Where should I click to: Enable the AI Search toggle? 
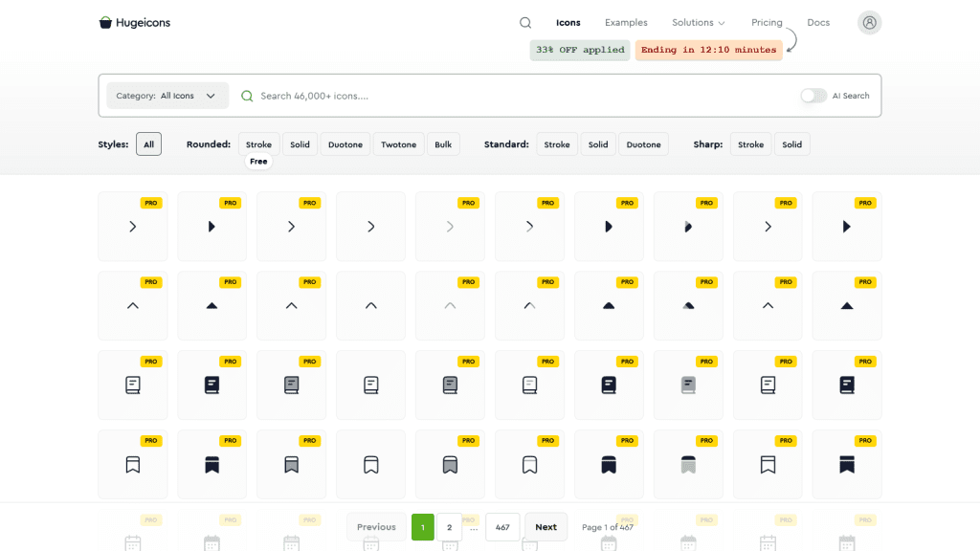813,96
